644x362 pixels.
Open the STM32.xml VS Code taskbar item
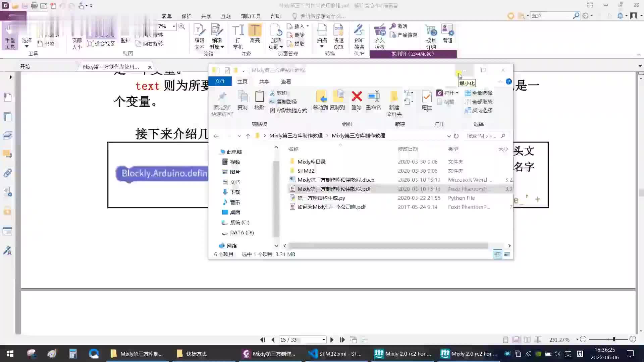point(335,354)
